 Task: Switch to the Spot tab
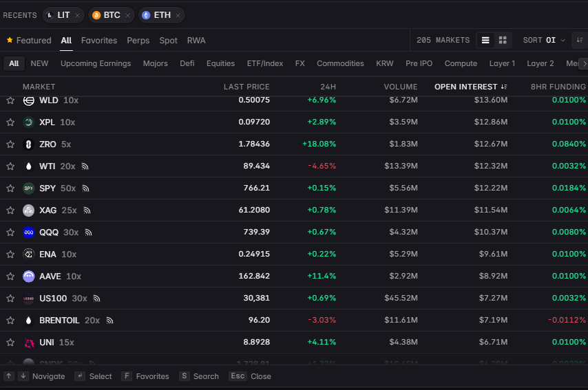point(168,41)
